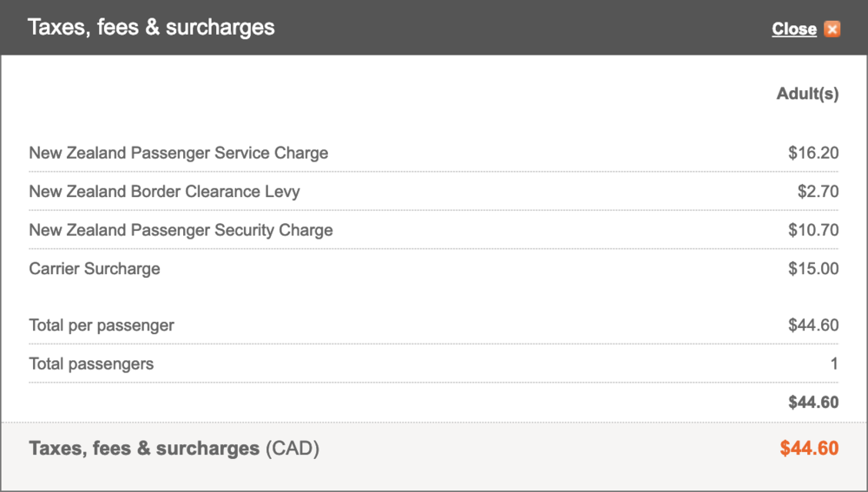Screen dimensions: 868x492
Task: Click the orange X close icon
Action: [x=832, y=29]
